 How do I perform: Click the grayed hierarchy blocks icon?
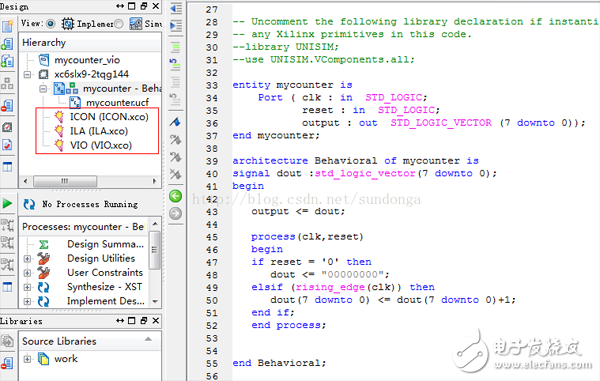[7, 83]
